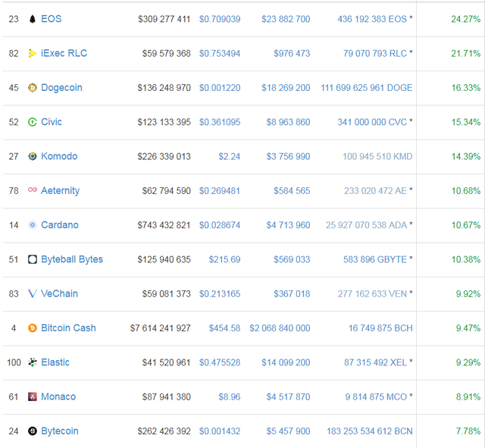This screenshot has height=448, width=485.
Task: Click Byteball Bytes price $215.69
Action: coord(224,259)
